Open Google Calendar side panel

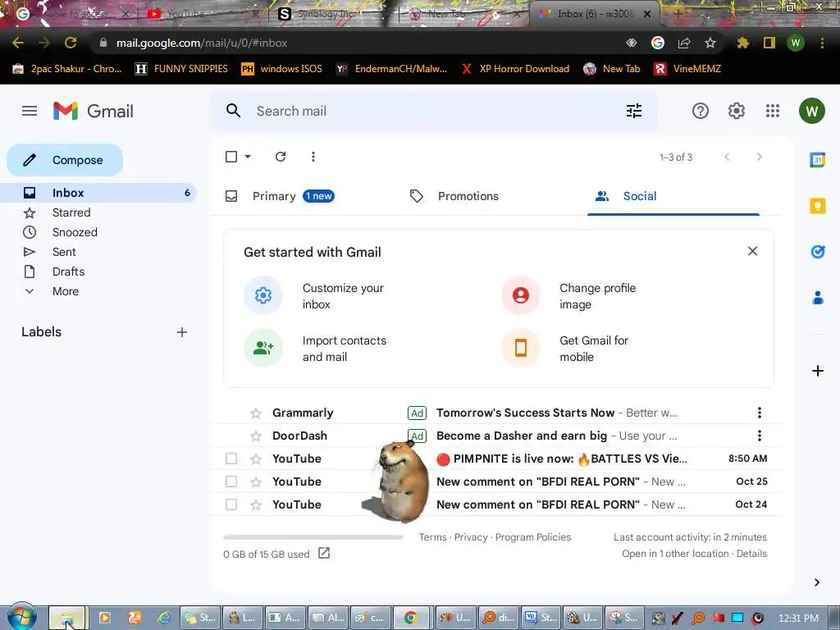pyautogui.click(x=817, y=160)
